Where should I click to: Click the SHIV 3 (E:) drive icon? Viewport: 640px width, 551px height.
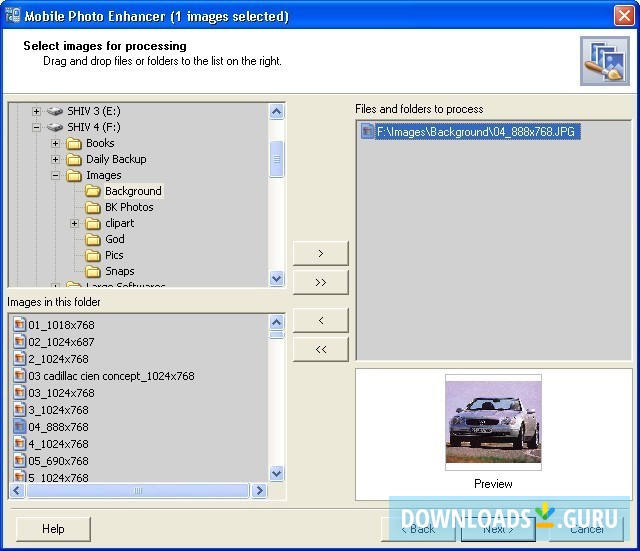[x=55, y=111]
